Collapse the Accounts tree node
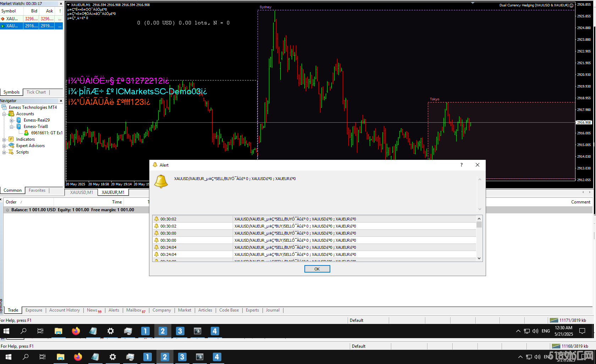The height and width of the screenshot is (364, 596). pyautogui.click(x=4, y=114)
